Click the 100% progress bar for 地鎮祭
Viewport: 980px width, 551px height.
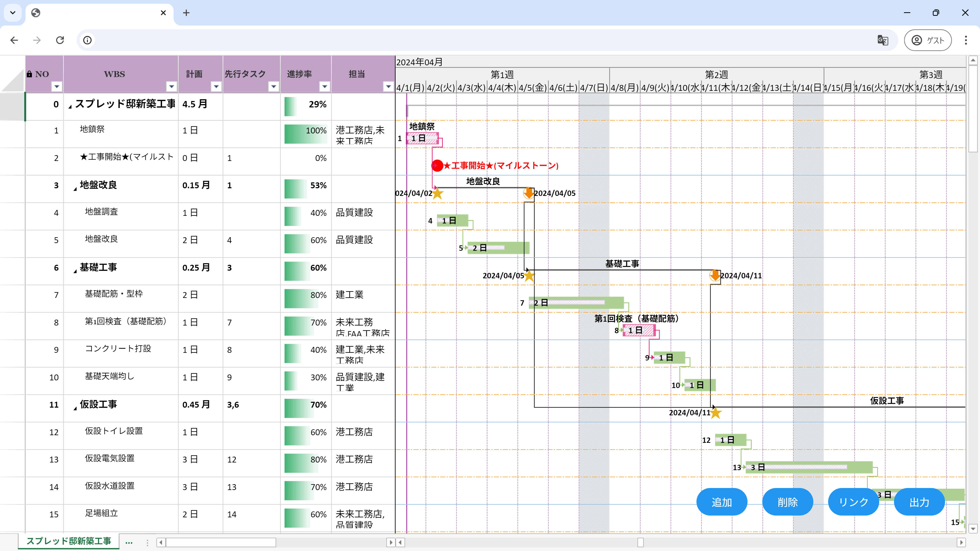point(305,134)
